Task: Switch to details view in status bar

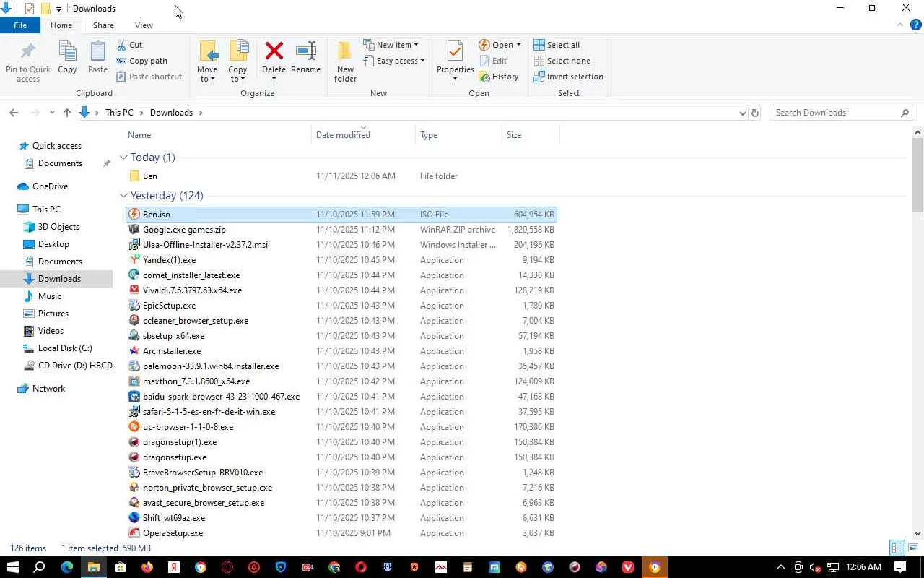Action: pyautogui.click(x=897, y=548)
